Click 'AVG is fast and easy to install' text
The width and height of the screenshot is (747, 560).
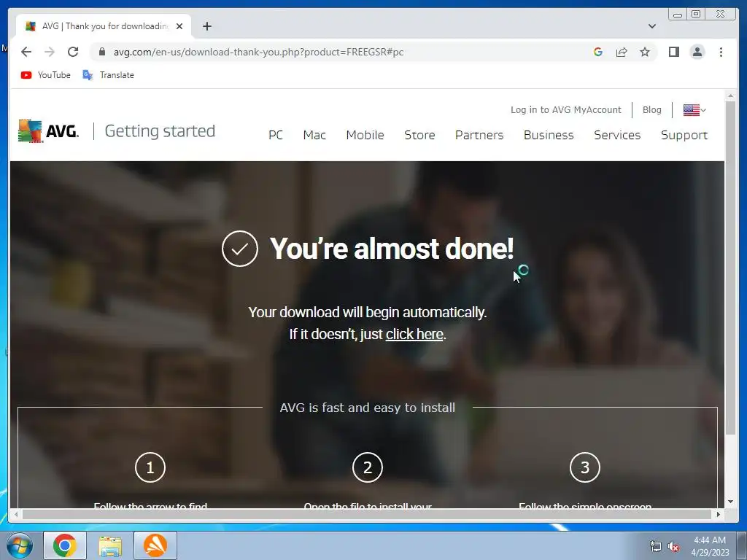click(x=368, y=408)
